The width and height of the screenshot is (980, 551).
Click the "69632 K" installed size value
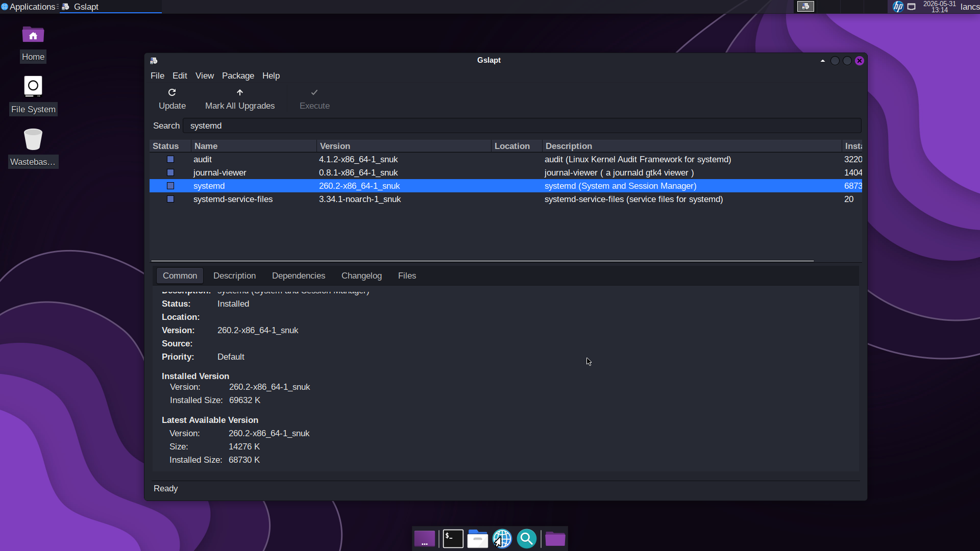[244, 400]
